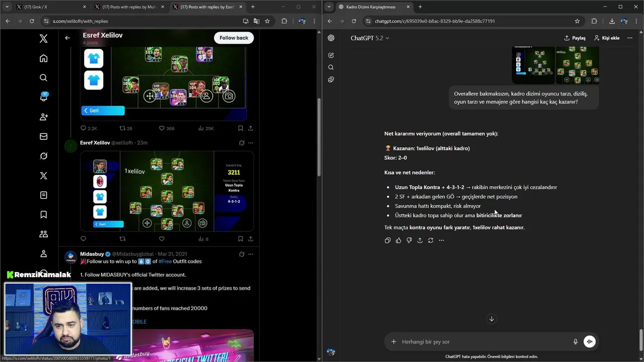Viewport: 644px width, 362px height.
Task: Open more options on Midasbuy post
Action: pos(251,254)
